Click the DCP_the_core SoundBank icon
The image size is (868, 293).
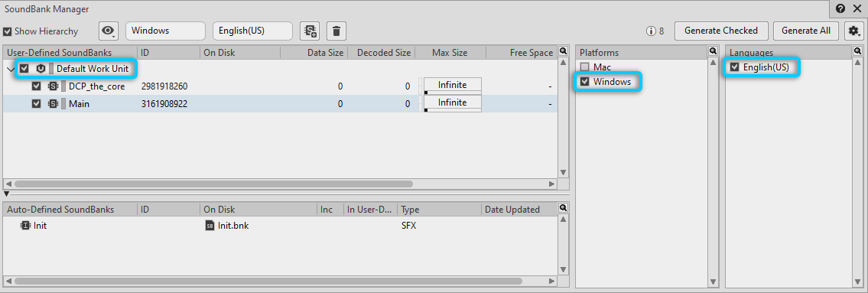[x=53, y=86]
